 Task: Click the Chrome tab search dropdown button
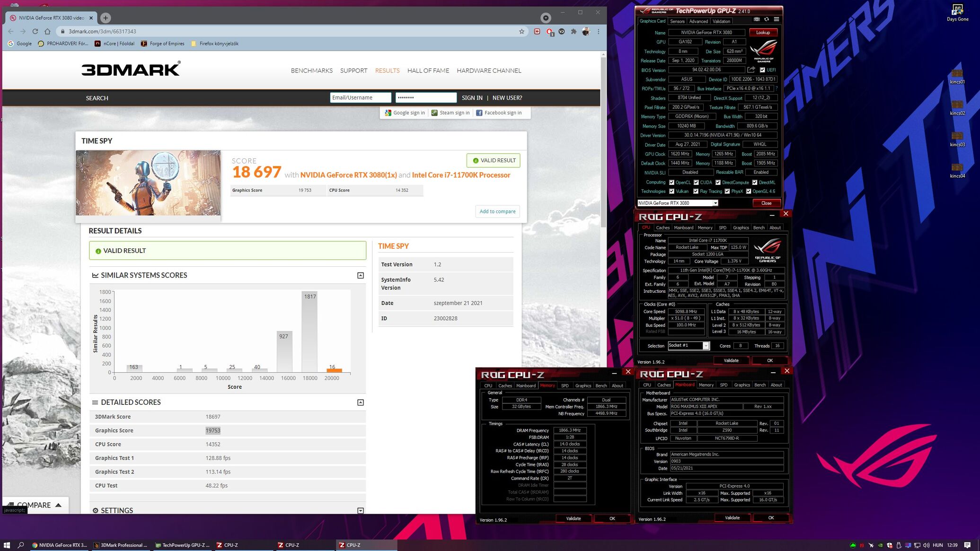(x=546, y=18)
